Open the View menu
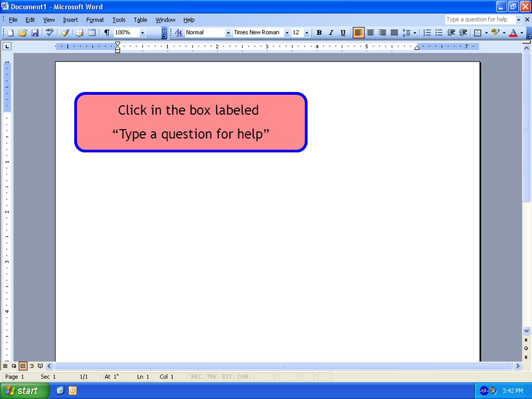 [x=49, y=20]
